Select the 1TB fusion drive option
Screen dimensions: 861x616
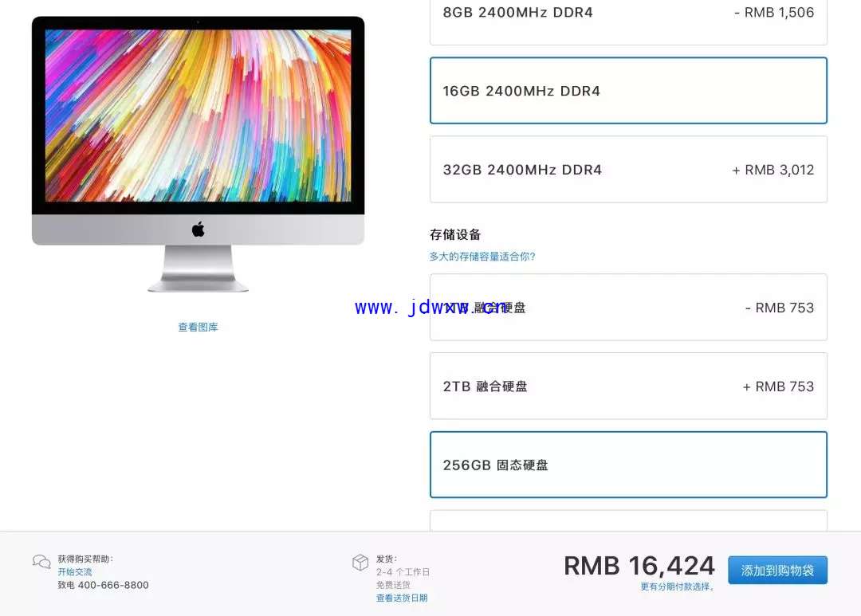[x=628, y=308]
